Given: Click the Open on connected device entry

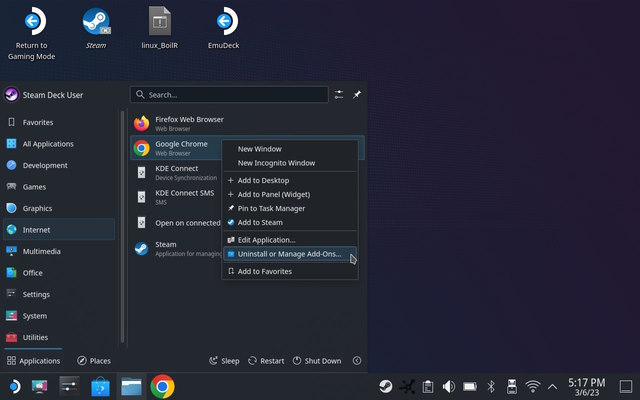Looking at the screenshot, I should point(176,223).
